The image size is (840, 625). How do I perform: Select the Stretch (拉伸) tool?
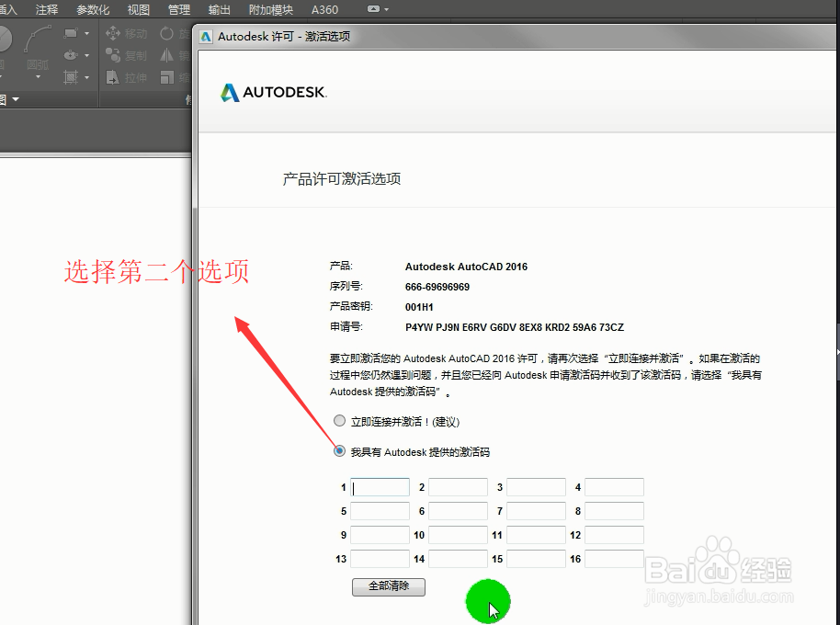(127, 77)
